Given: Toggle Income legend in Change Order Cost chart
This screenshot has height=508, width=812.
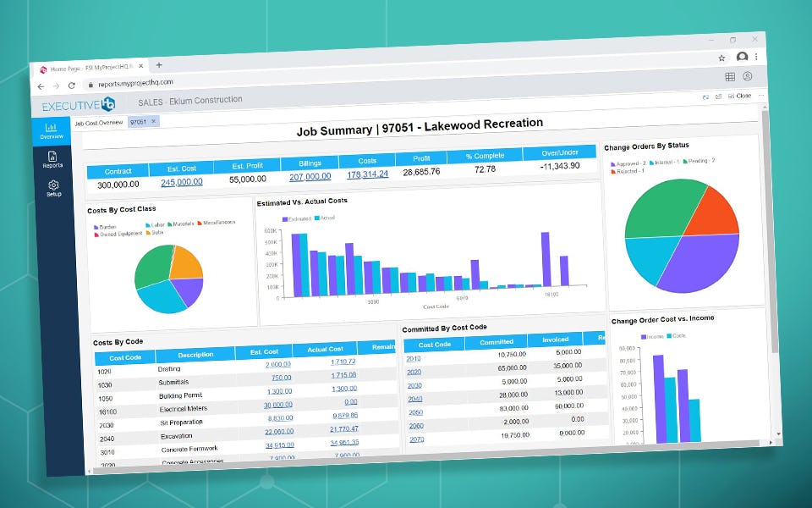Looking at the screenshot, I should [652, 337].
